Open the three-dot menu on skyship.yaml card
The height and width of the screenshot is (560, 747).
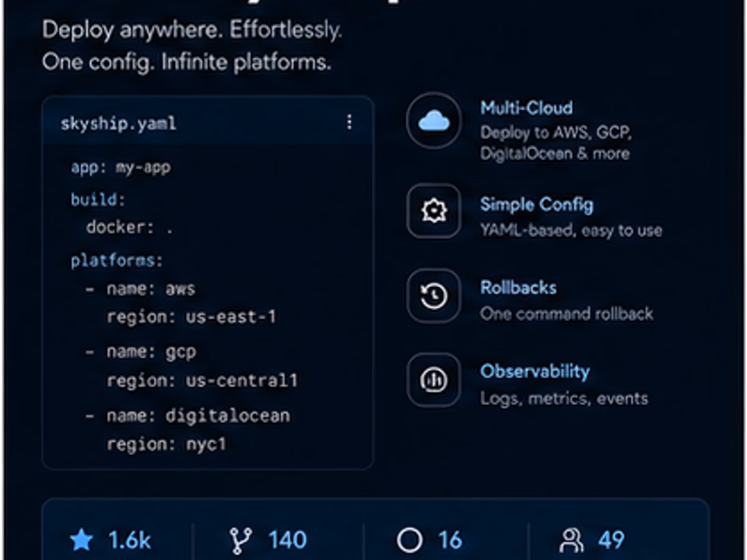click(x=349, y=122)
